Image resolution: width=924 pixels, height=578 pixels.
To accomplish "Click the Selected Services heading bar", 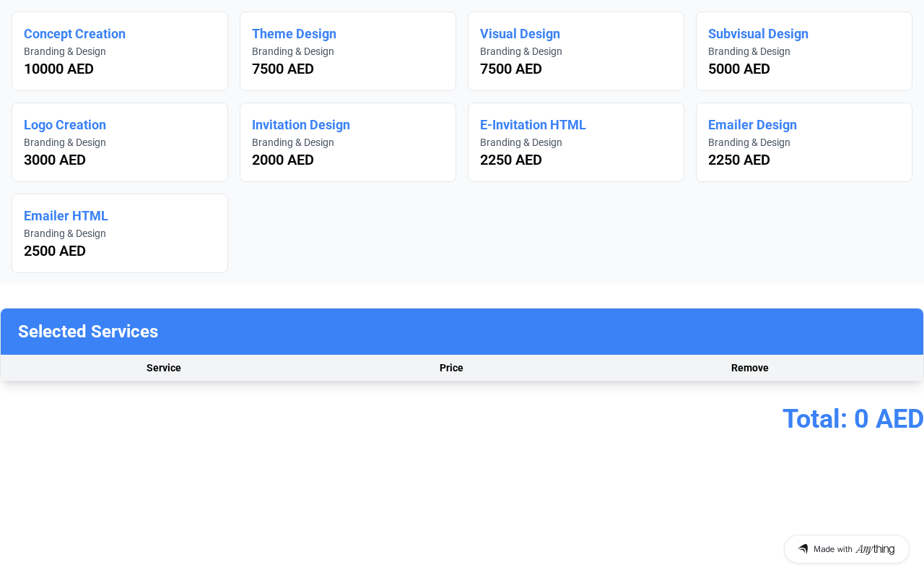I will point(462,332).
